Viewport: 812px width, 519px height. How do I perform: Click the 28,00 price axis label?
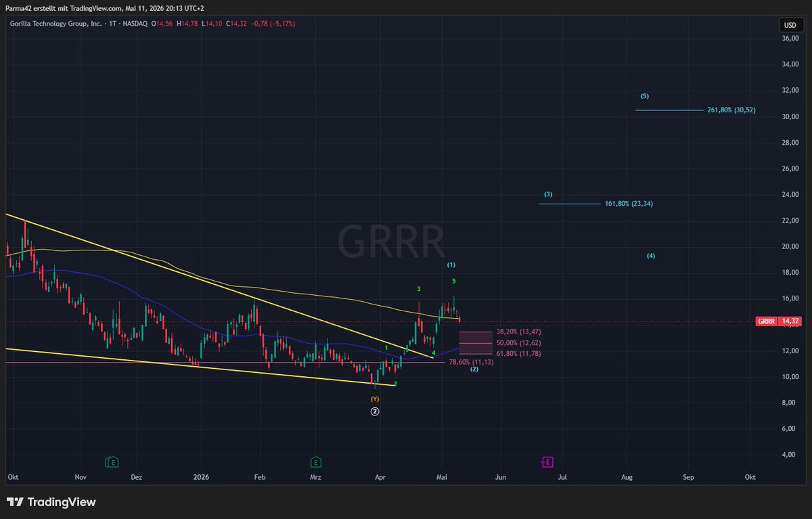(790, 143)
